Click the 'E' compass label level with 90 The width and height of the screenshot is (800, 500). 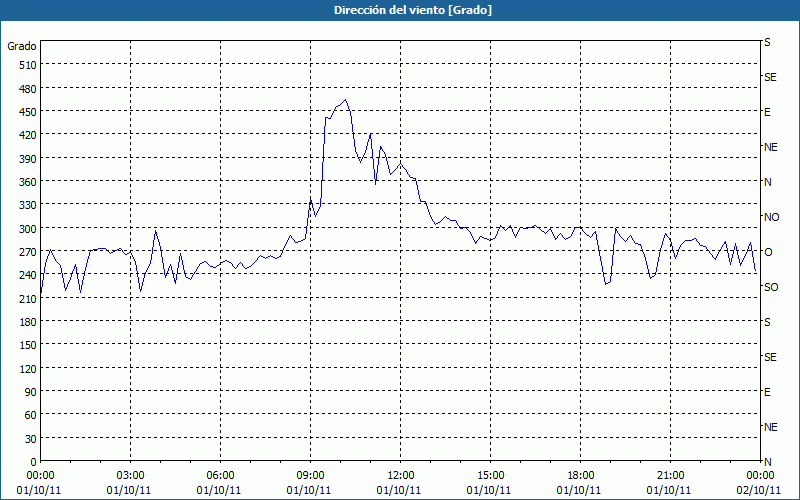[x=767, y=392]
